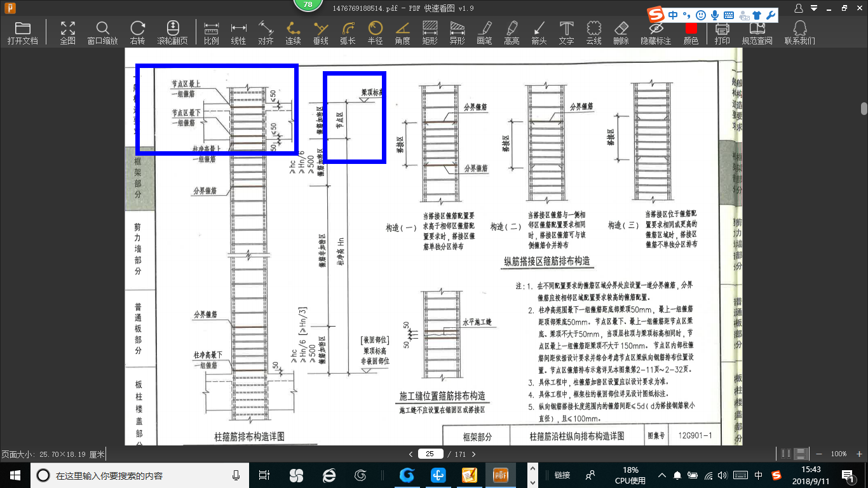Click the Sogou input toolbar logo
The height and width of the screenshot is (488, 868).
tap(656, 14)
